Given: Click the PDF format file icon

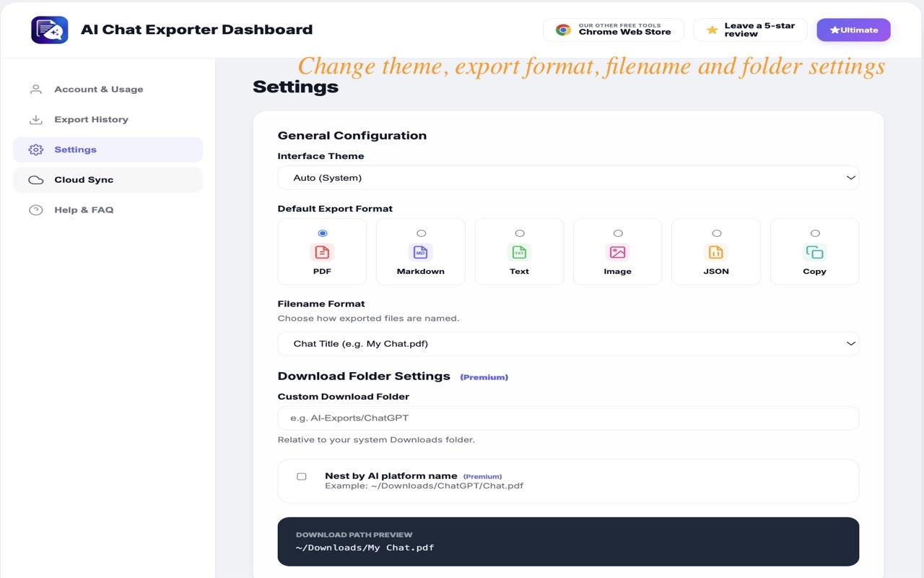Looking at the screenshot, I should coord(322,252).
